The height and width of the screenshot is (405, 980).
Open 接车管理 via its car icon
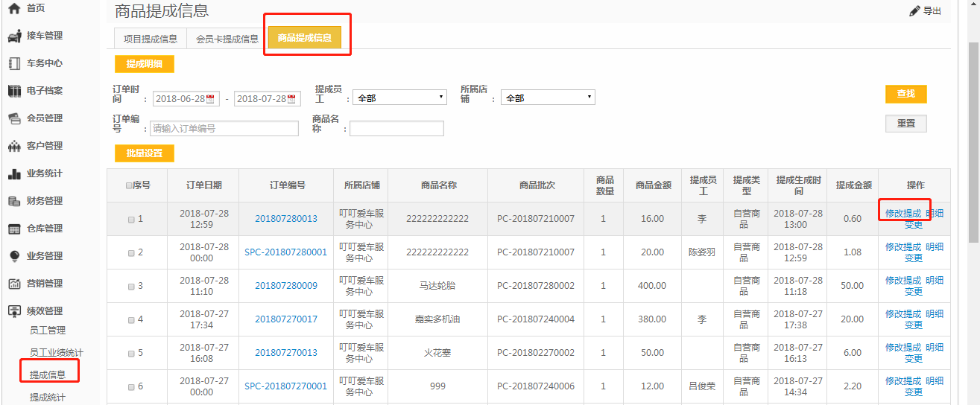coord(13,36)
